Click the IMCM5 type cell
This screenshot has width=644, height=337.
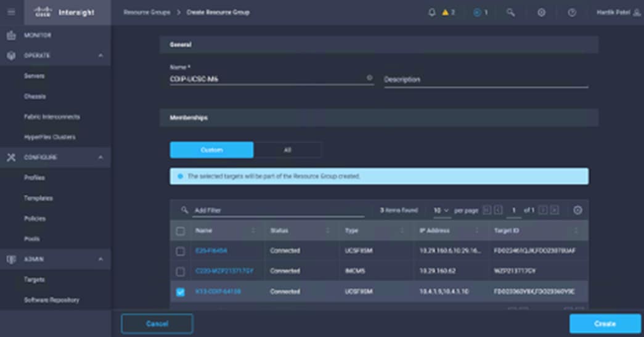[x=355, y=271]
